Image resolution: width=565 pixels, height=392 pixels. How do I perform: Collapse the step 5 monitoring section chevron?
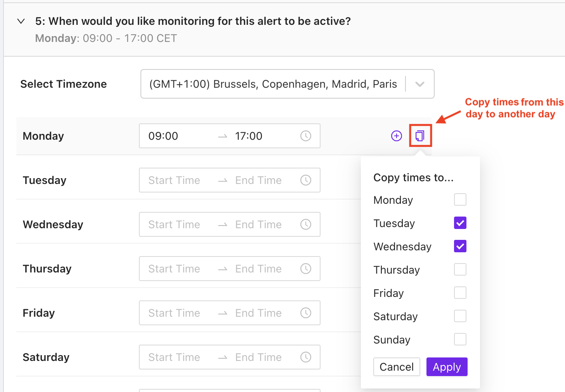point(21,21)
